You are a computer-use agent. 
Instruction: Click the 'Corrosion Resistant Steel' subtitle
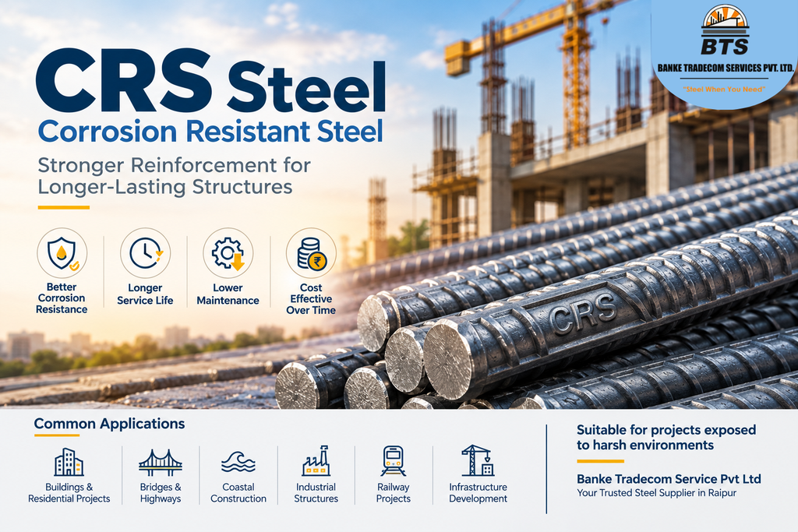pyautogui.click(x=210, y=131)
